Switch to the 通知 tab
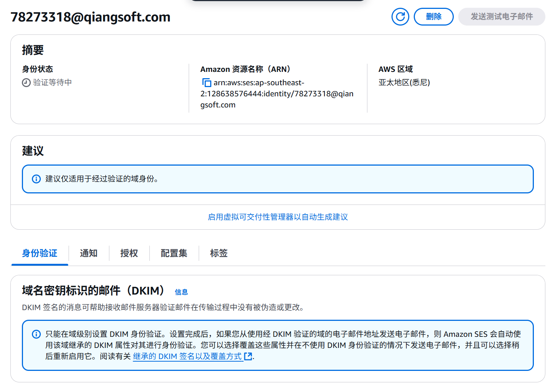Viewport: 555px width, 392px height. tap(89, 253)
